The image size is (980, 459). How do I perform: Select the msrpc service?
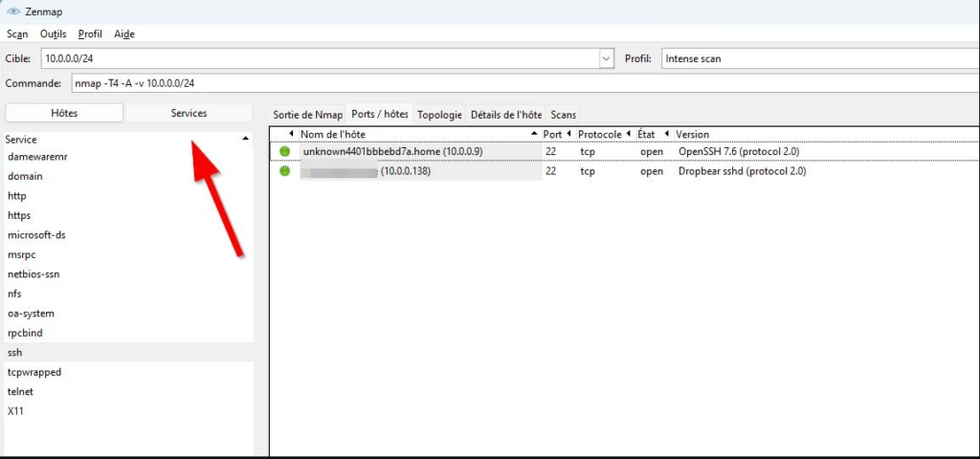tap(129, 254)
